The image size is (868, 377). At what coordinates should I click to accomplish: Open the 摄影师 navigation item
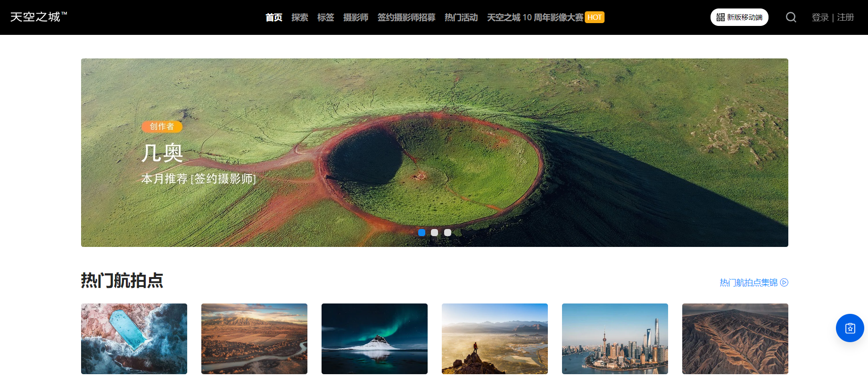[x=355, y=17]
